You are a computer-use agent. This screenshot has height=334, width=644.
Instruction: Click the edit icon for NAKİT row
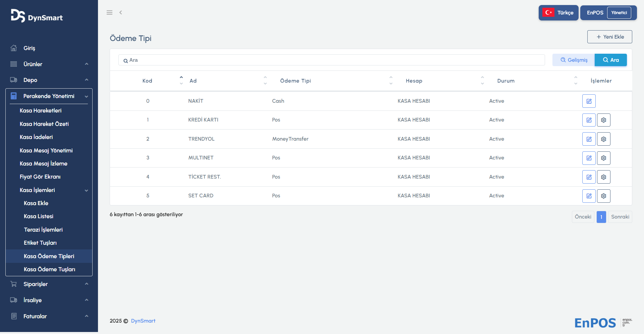click(589, 101)
